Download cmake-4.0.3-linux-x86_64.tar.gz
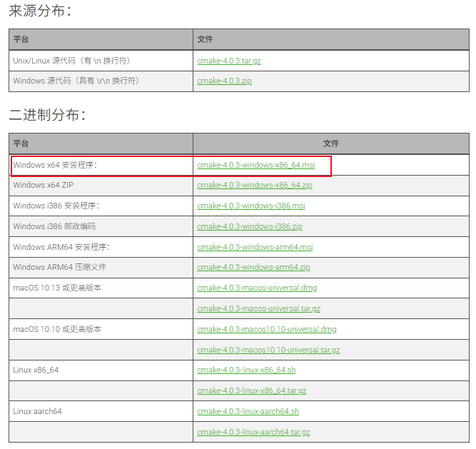 [x=252, y=390]
